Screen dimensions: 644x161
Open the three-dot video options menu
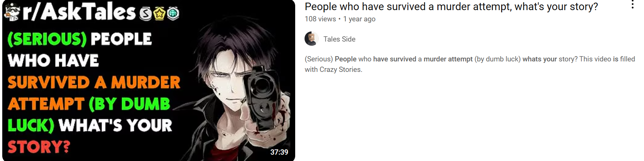[632, 4]
